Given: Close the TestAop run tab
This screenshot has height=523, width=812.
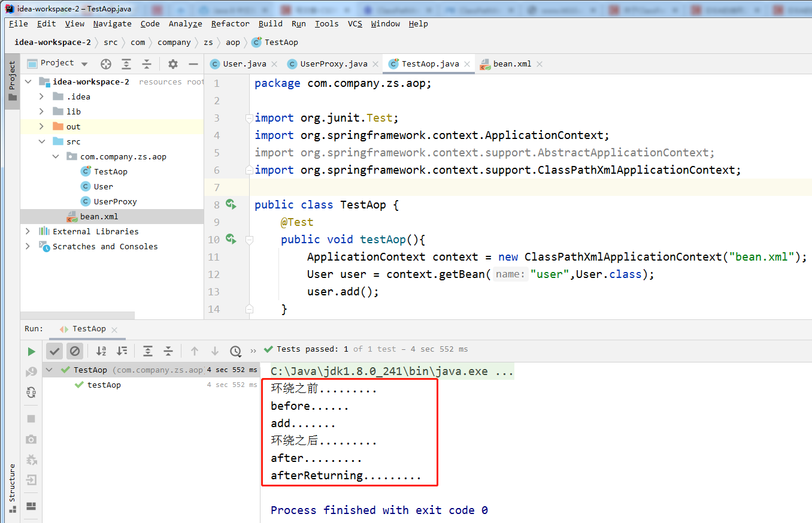Looking at the screenshot, I should pyautogui.click(x=114, y=329).
